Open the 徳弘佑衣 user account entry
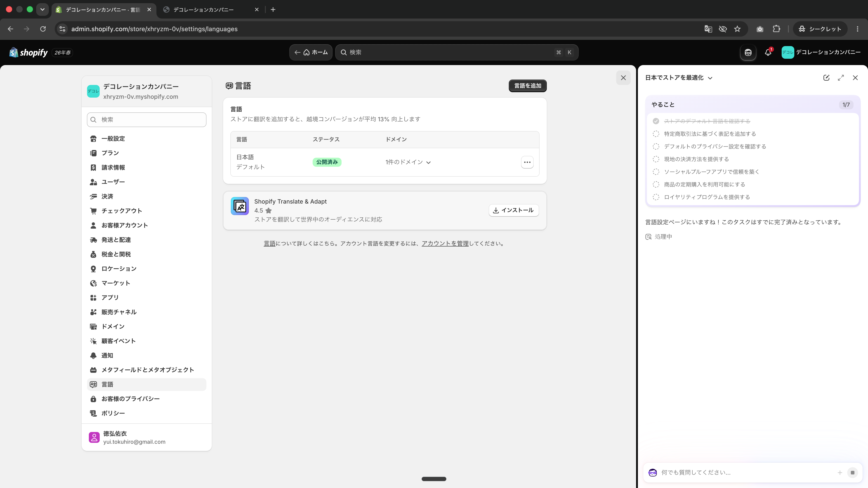868x488 pixels. pos(146,437)
